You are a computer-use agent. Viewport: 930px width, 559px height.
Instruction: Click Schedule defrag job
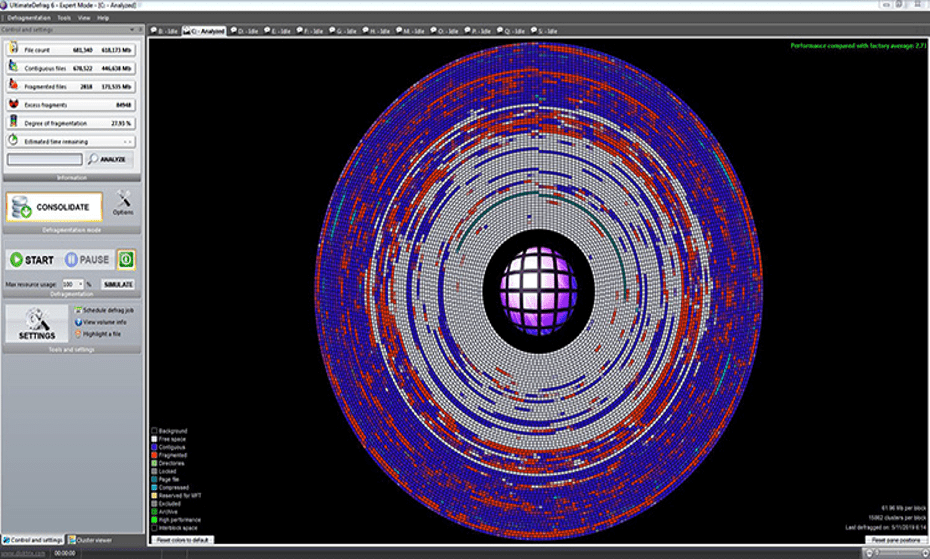(x=105, y=310)
